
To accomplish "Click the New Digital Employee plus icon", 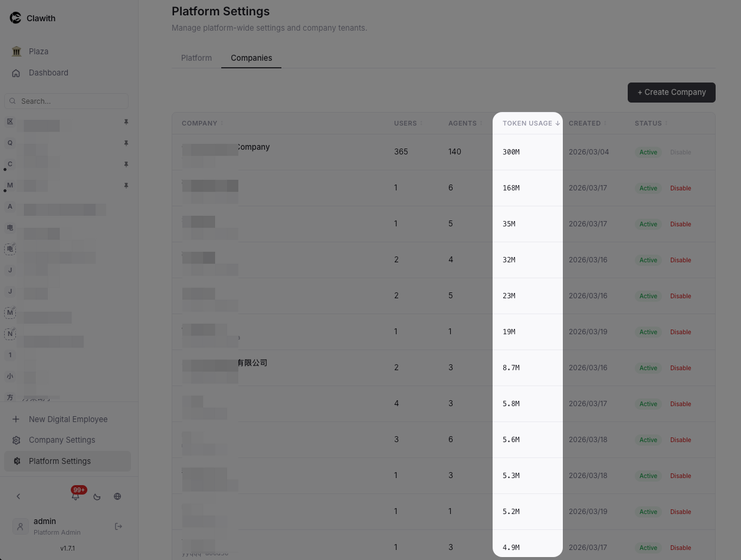I will pyautogui.click(x=17, y=419).
